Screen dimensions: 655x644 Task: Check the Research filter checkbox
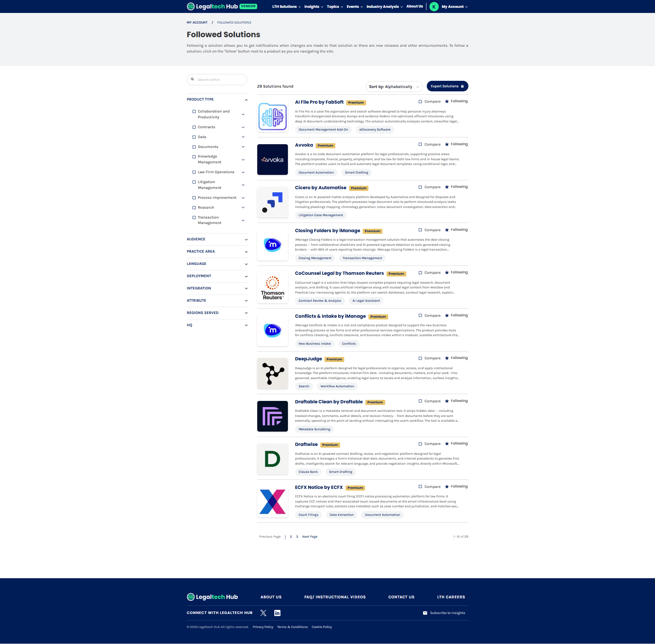pos(194,208)
